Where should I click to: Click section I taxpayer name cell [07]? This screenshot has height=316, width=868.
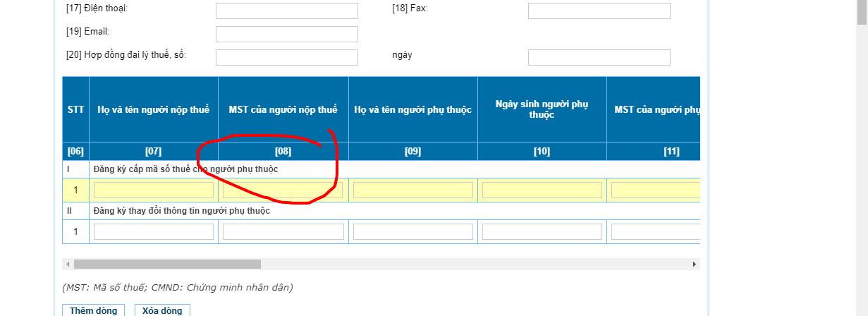(153, 190)
